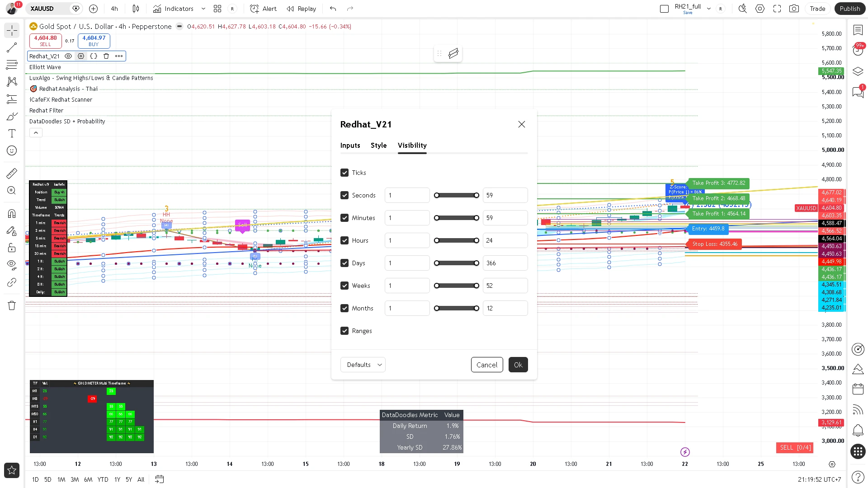Open the Defaults dropdown in the dialog

coord(363,365)
